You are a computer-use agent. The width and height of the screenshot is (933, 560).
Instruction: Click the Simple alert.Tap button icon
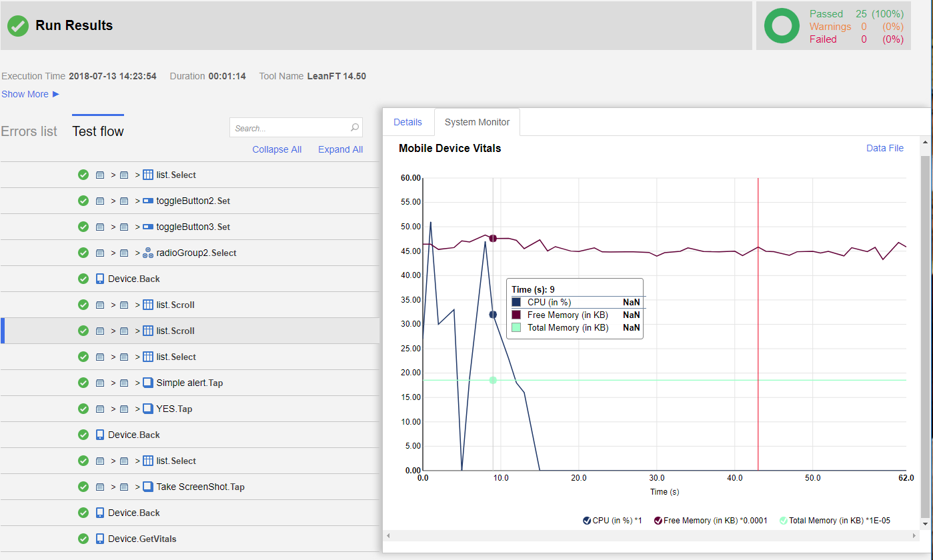[148, 383]
